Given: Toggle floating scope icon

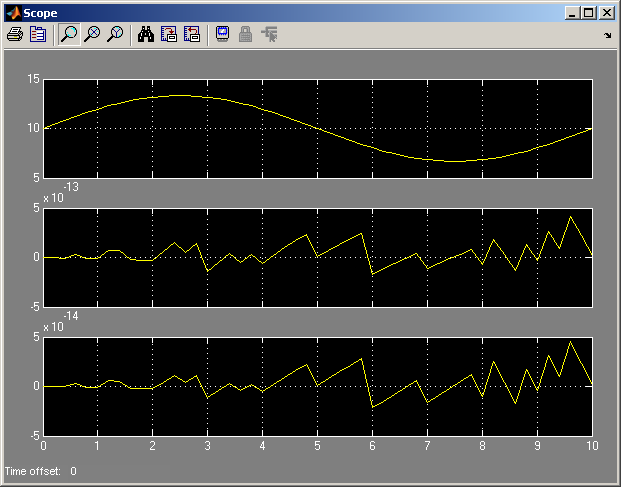Looking at the screenshot, I should point(222,34).
